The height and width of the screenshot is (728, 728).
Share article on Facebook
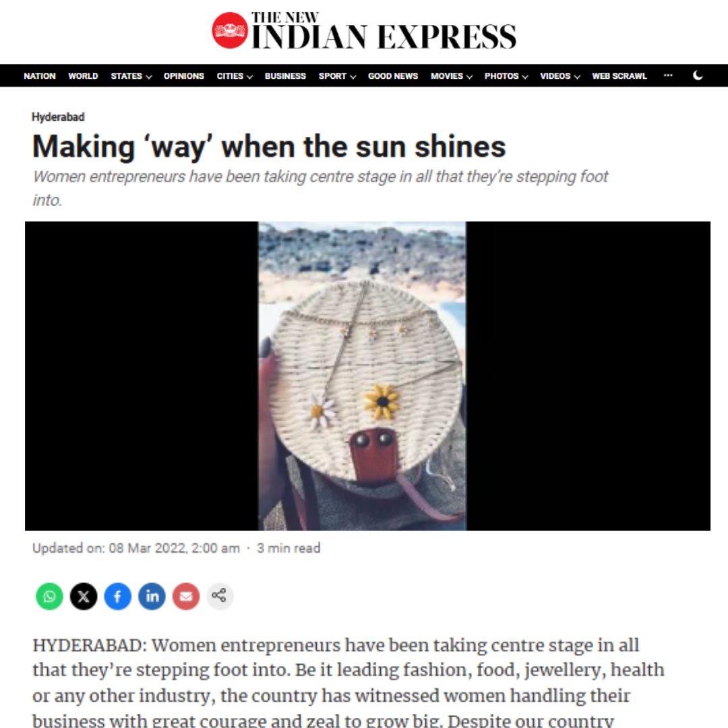(117, 596)
